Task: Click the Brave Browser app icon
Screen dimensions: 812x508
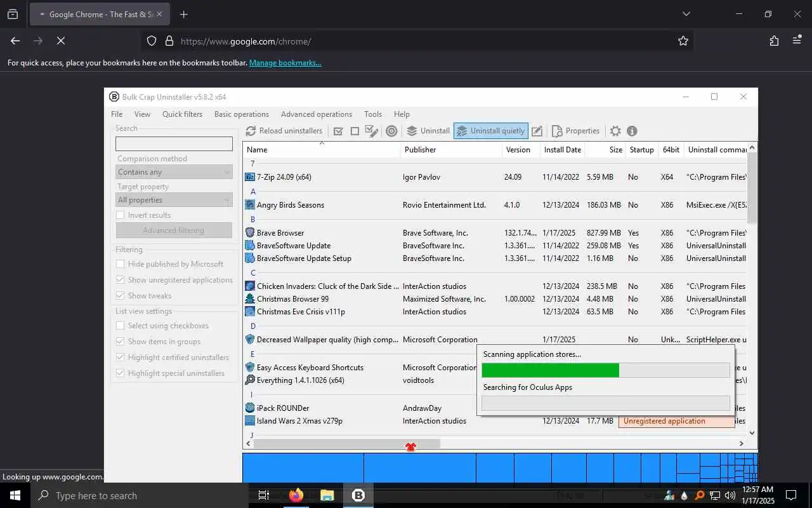Action: 250,233
